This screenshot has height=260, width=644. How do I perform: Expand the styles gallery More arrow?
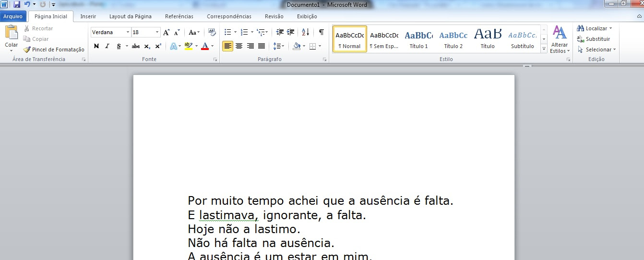click(x=544, y=49)
